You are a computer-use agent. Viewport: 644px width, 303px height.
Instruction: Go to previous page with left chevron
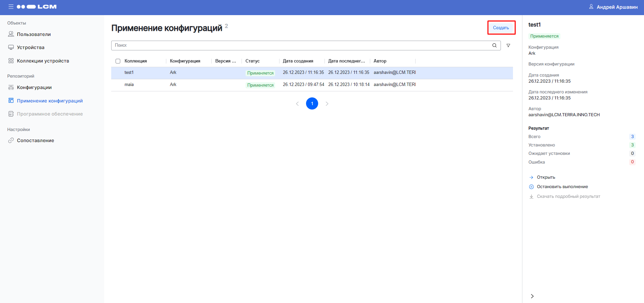pos(297,104)
